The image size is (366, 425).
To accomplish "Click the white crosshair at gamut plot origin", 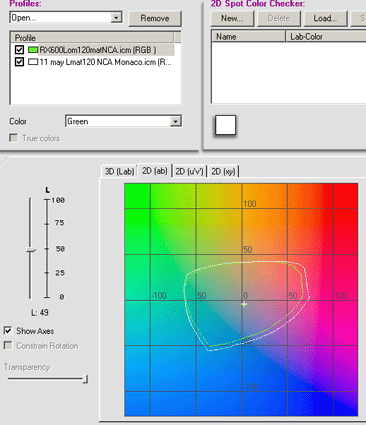I will coord(244,304).
